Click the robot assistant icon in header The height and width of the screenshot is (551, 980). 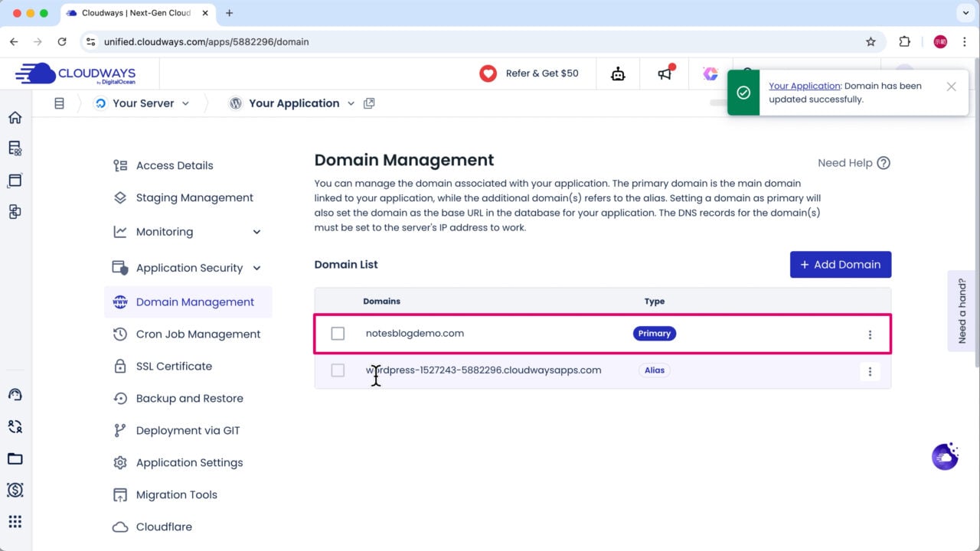coord(618,73)
